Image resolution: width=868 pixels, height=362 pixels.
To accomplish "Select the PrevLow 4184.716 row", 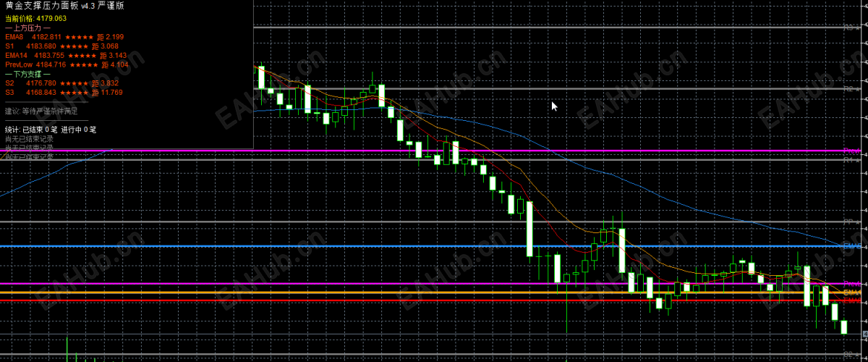I will [67, 65].
